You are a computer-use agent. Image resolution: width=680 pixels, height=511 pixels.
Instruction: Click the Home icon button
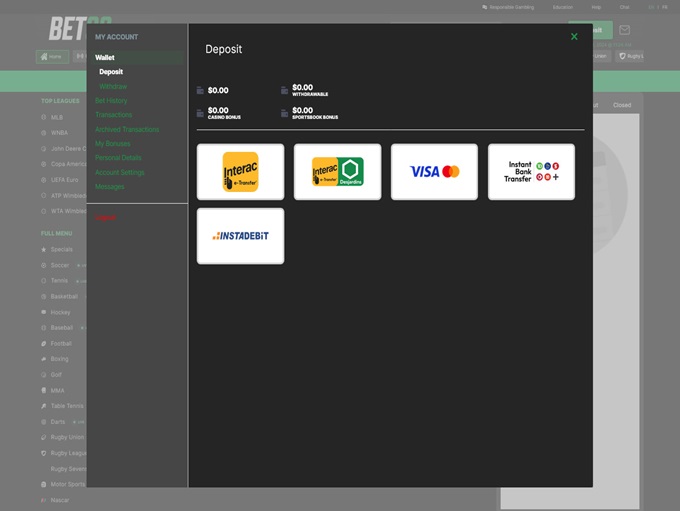pyautogui.click(x=52, y=56)
